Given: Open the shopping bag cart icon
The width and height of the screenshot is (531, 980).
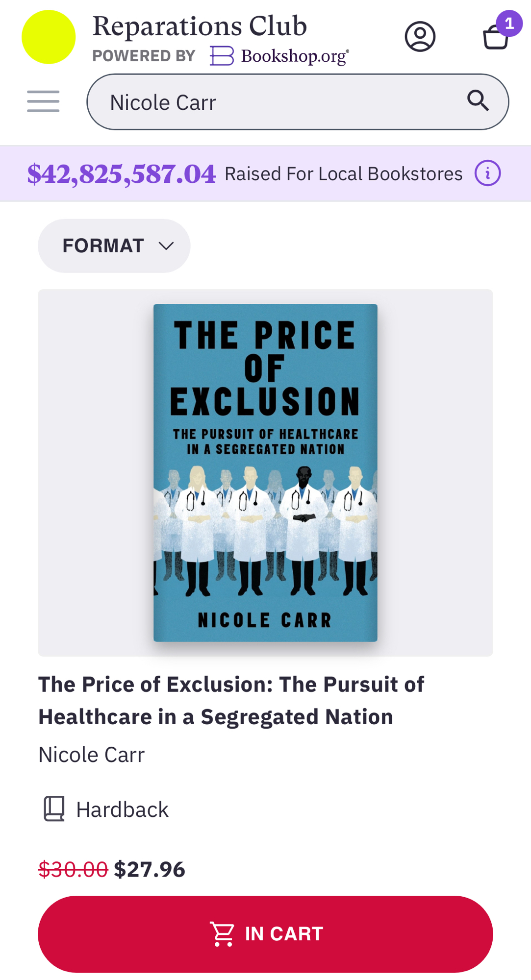Looking at the screenshot, I should pyautogui.click(x=495, y=37).
